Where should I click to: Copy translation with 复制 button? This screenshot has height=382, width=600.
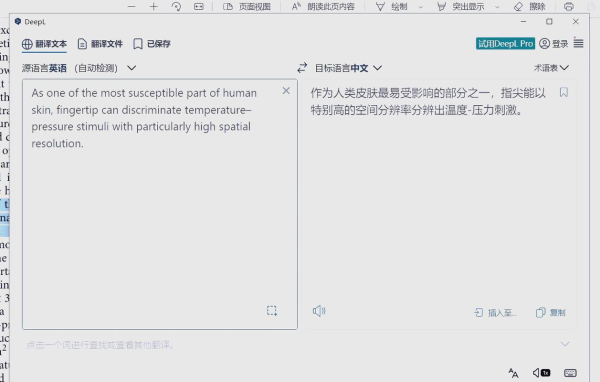(x=551, y=313)
